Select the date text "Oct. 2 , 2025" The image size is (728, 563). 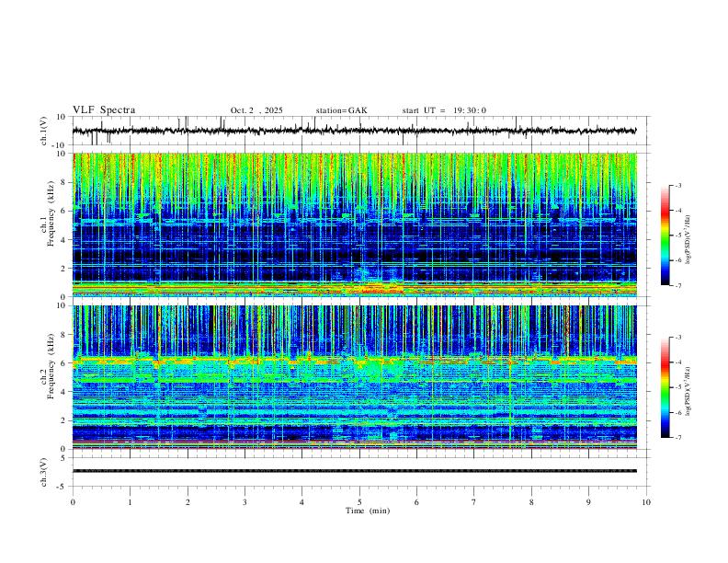coord(256,110)
